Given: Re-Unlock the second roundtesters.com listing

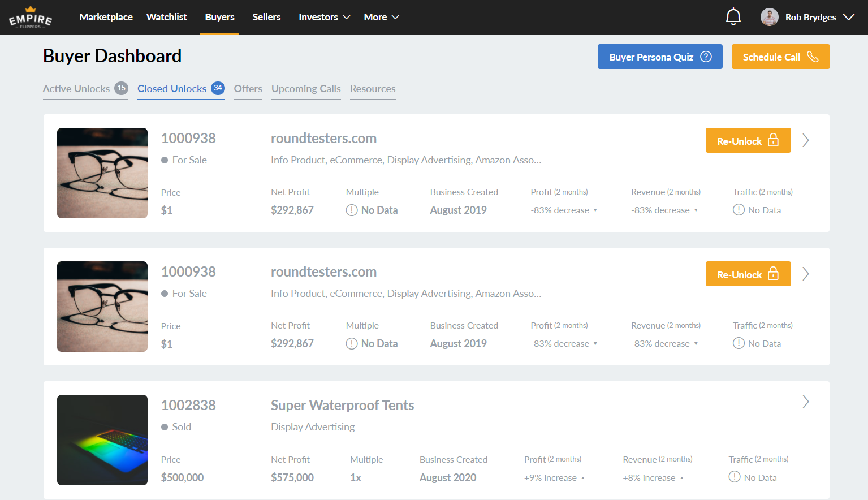Looking at the screenshot, I should (x=748, y=274).
